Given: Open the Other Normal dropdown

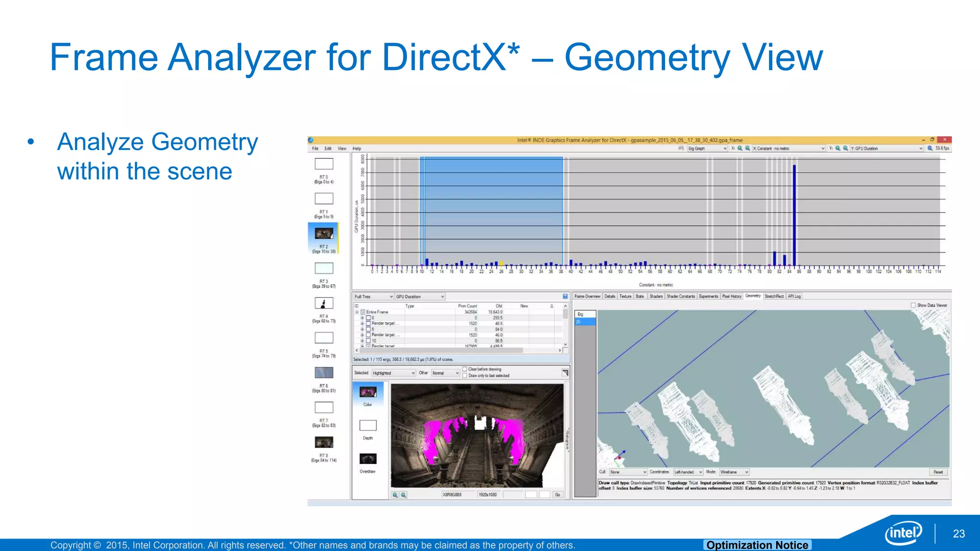Looking at the screenshot, I should click(x=445, y=373).
